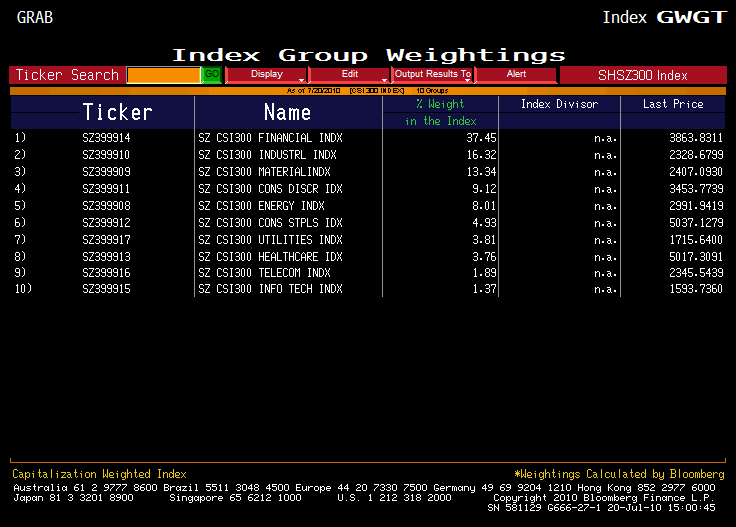
Task: Select ticker SZ399913
Action: [106, 257]
